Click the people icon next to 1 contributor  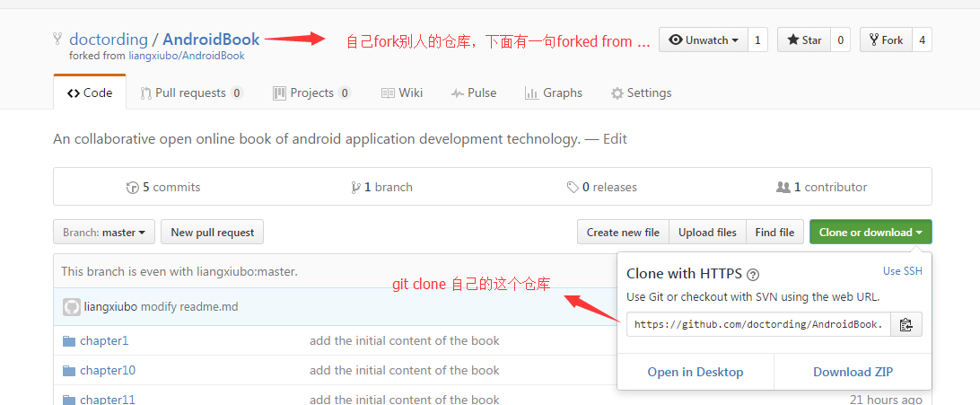783,187
